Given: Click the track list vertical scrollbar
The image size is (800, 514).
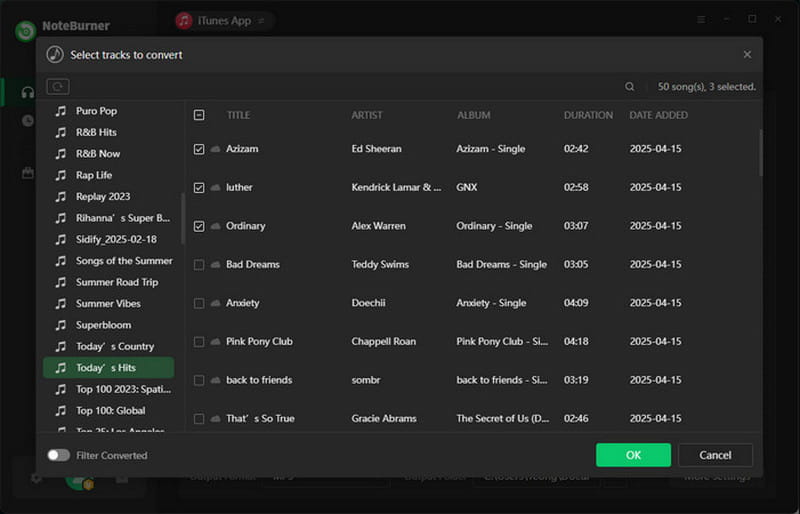Looking at the screenshot, I should point(760,153).
